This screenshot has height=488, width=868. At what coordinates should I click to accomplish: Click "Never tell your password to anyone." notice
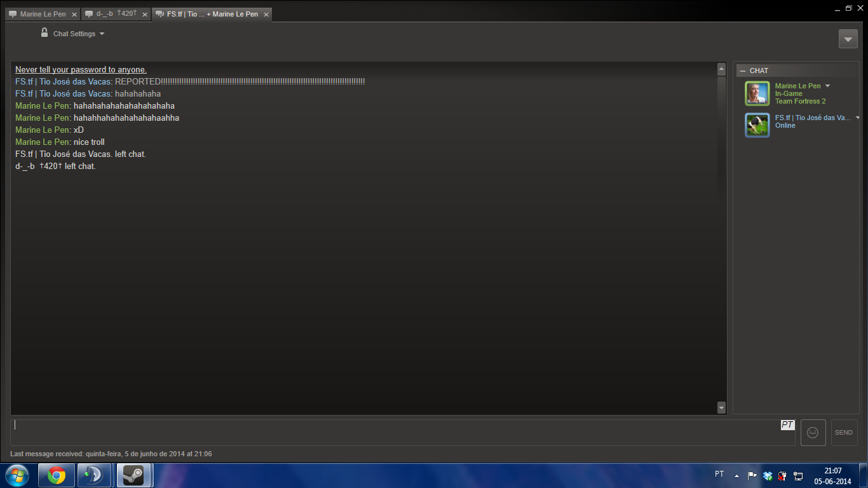click(81, 69)
